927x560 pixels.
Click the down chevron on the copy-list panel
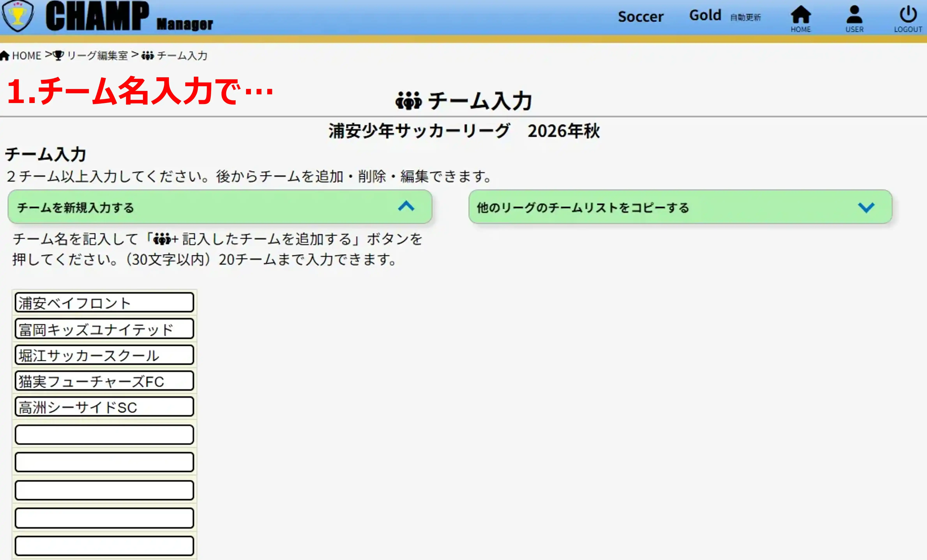click(866, 207)
